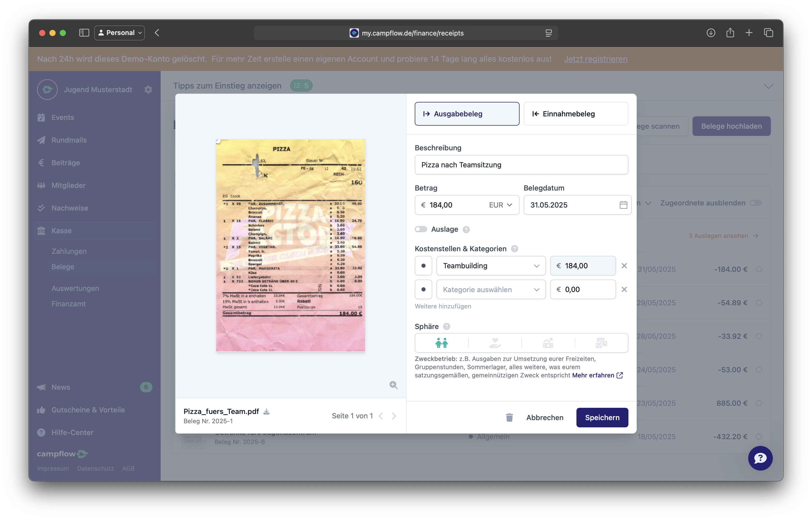812x519 pixels.
Task: Open the EUR currency dropdown
Action: coord(500,205)
